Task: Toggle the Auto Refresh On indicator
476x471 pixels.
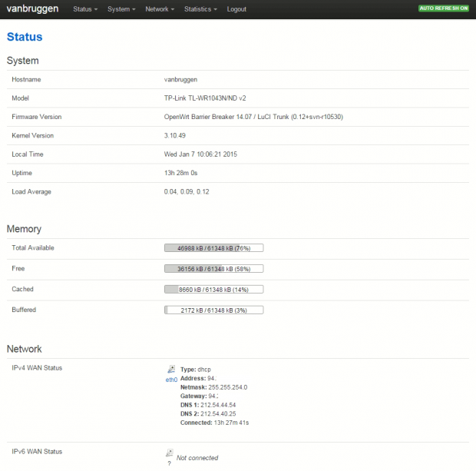Action: (443, 8)
